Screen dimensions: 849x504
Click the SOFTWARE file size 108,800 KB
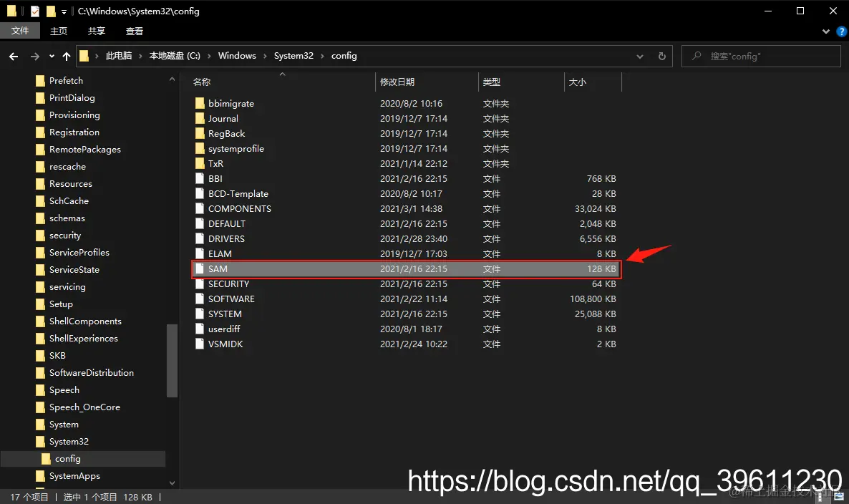click(593, 299)
